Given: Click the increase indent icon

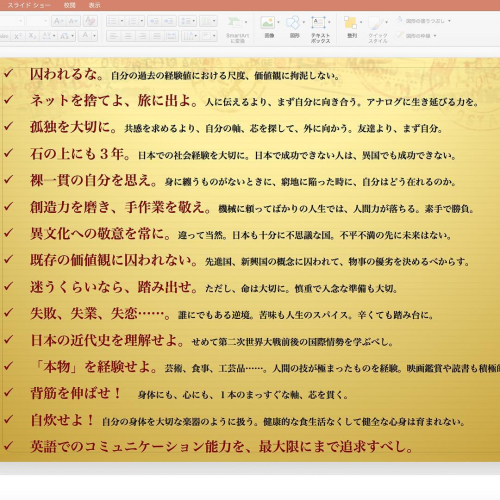Looking at the screenshot, I should coord(169,22).
